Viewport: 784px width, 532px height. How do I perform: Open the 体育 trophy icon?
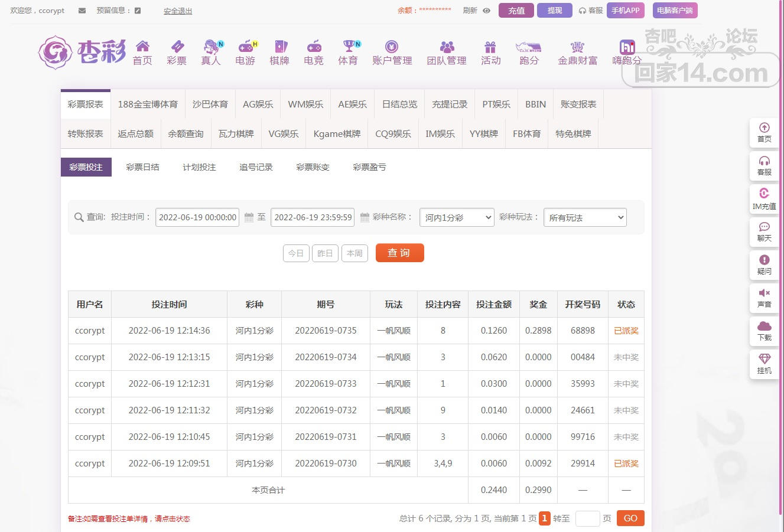point(348,47)
